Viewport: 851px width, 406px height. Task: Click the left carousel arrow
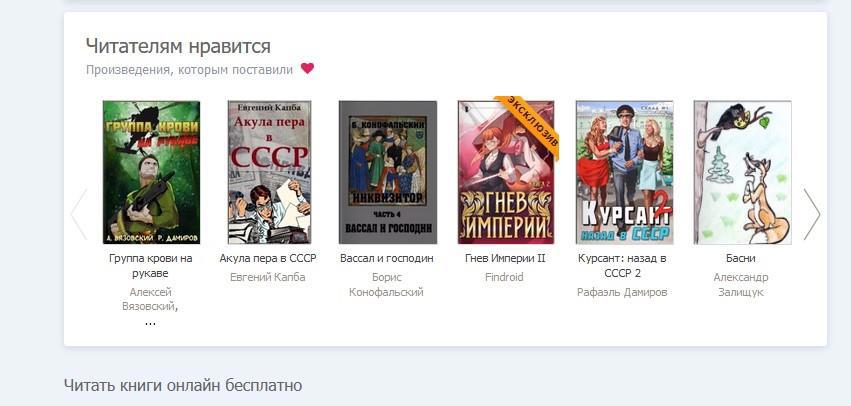(x=79, y=214)
